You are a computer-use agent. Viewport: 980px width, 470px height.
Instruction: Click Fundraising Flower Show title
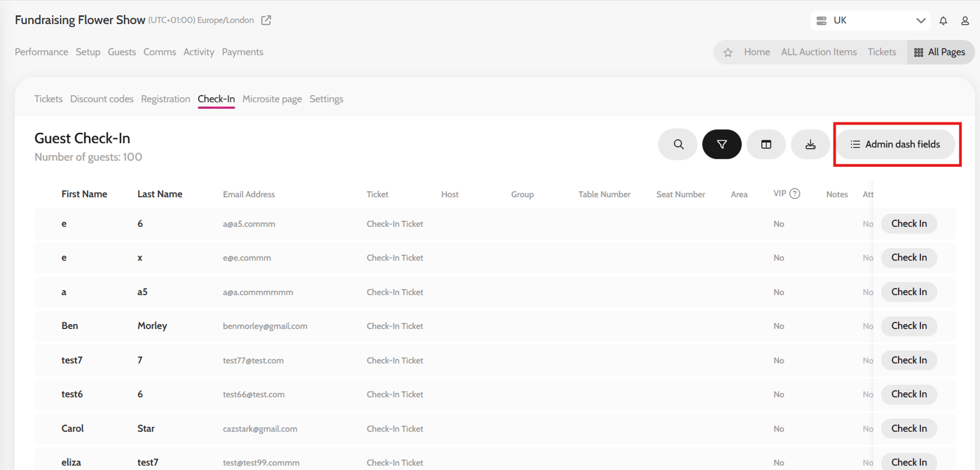pos(80,20)
